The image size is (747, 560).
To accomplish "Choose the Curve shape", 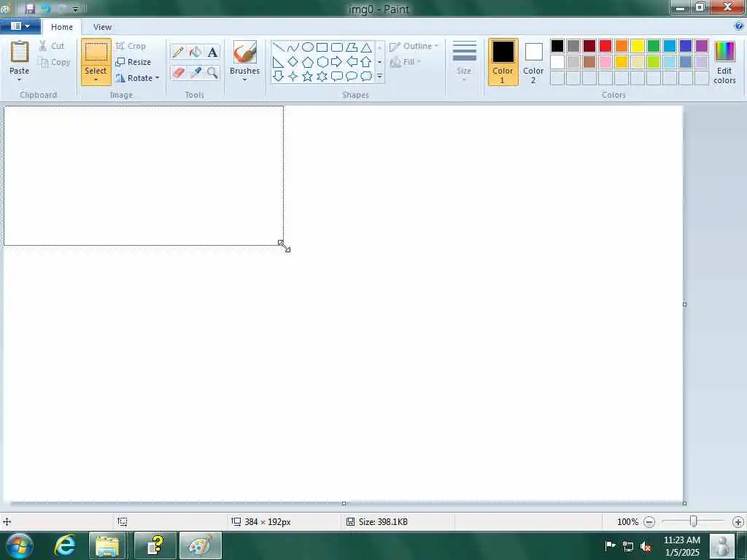I will 293,47.
